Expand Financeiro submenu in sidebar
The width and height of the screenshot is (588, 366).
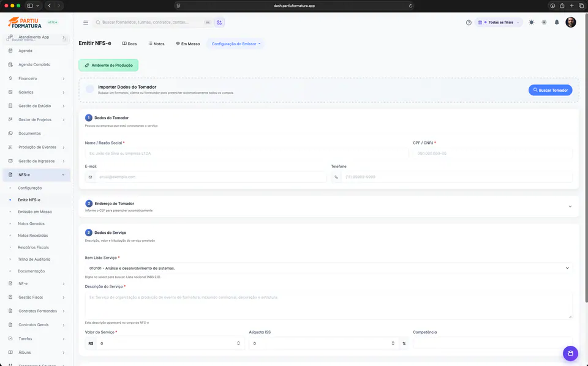pos(63,79)
